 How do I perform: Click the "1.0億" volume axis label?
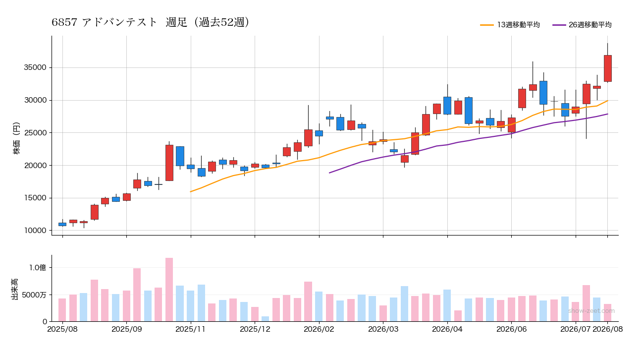[38, 268]
